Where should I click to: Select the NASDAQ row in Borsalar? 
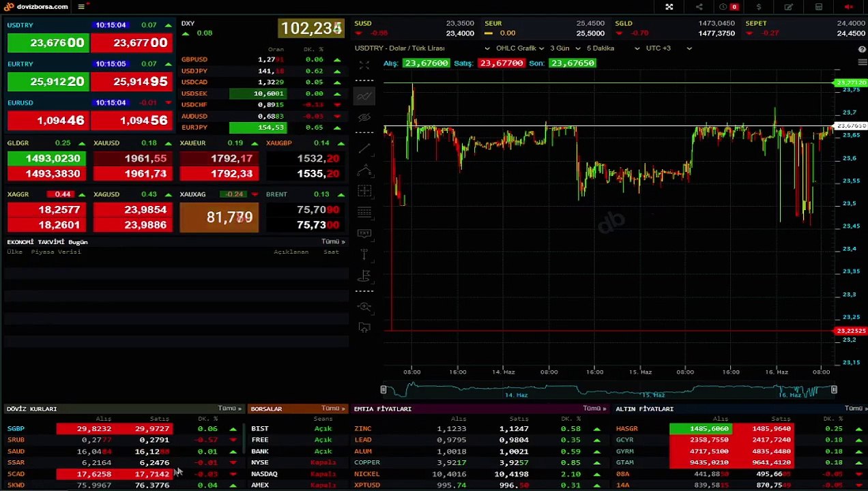tap(297, 474)
